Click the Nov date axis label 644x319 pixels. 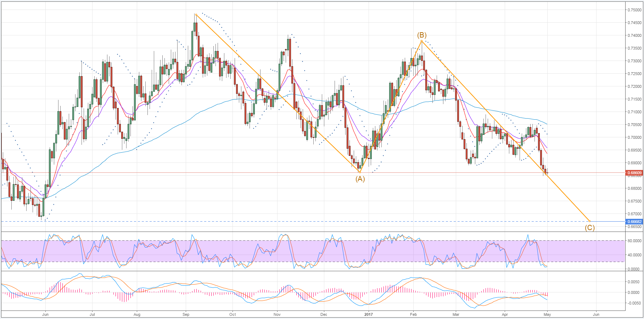277,314
